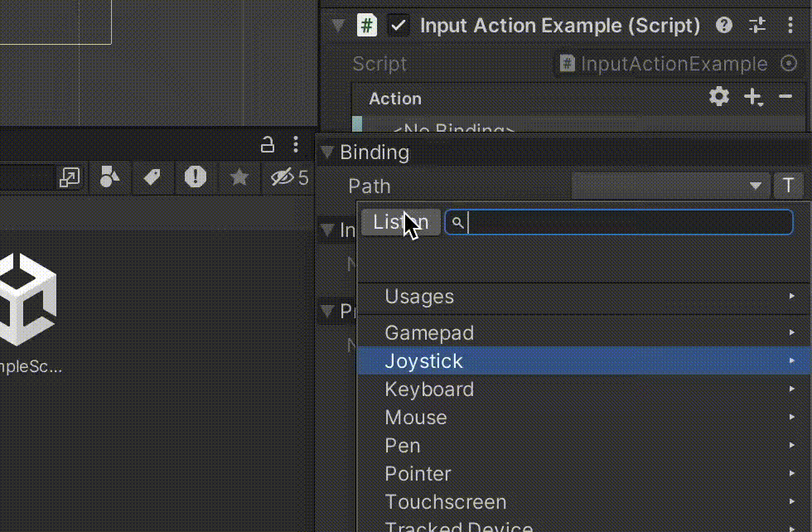The width and height of the screenshot is (812, 532).
Task: Click the object picker beside InputActionExample script
Action: click(789, 64)
